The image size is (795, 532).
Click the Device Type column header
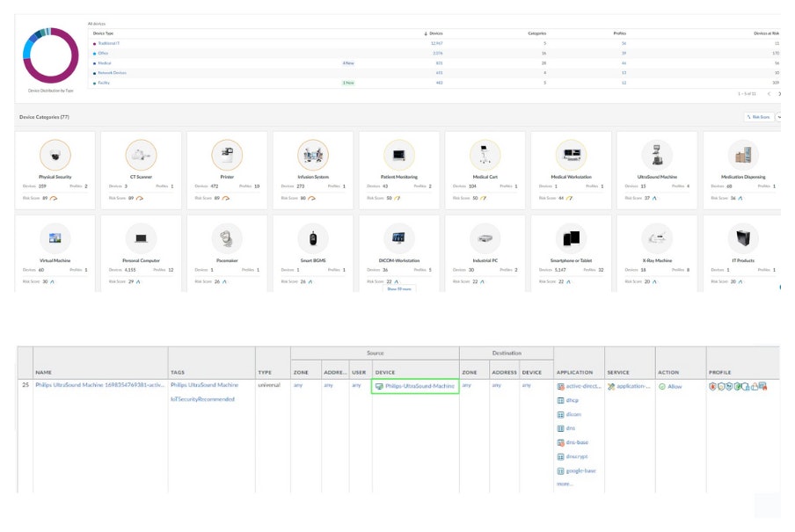pos(104,33)
